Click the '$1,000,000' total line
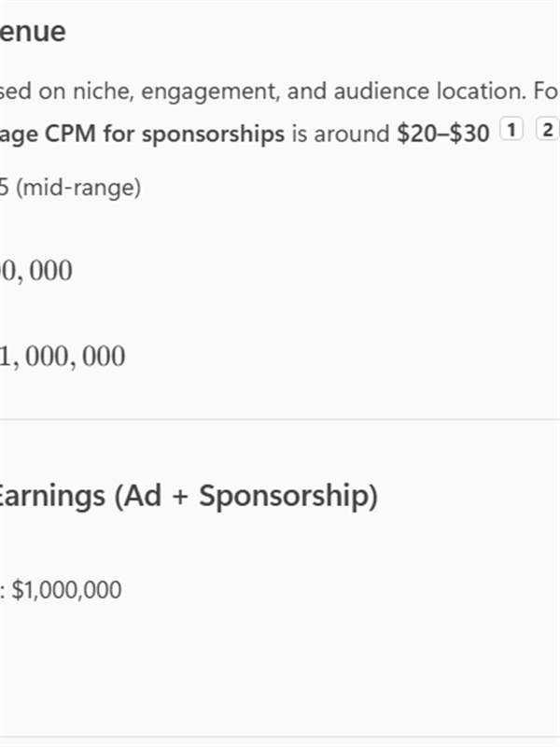560x747 pixels. pos(66,590)
